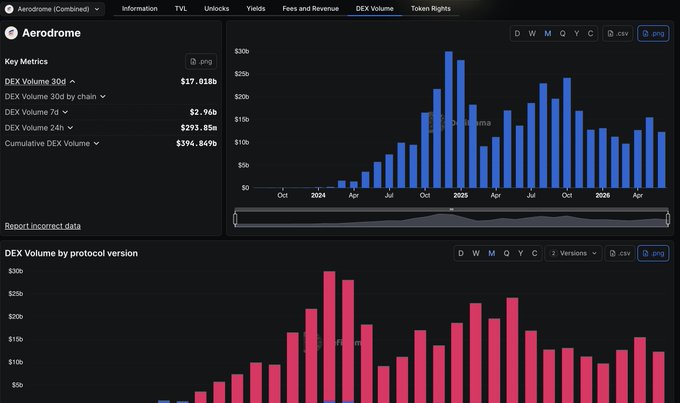Open the Token Rights tab
Viewport: 680px width, 403px height.
(x=431, y=9)
